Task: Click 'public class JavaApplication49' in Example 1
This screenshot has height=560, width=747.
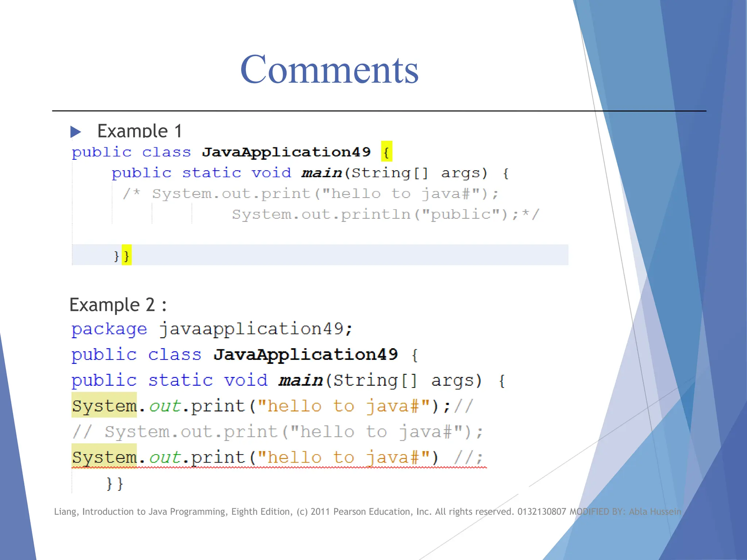Action: (221, 152)
